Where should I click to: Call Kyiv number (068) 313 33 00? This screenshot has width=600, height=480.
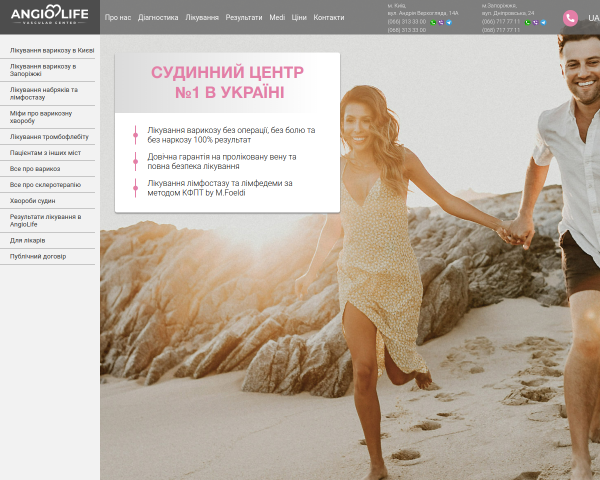[x=406, y=30]
